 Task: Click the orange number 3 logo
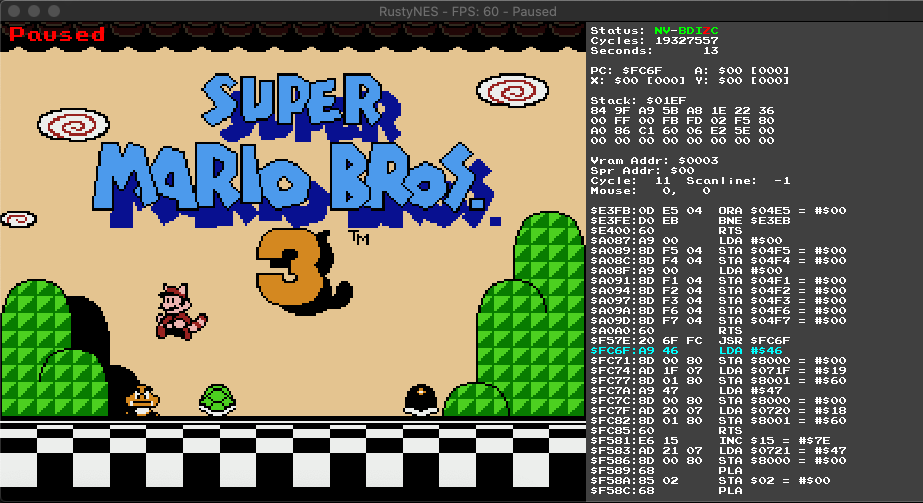click(304, 272)
